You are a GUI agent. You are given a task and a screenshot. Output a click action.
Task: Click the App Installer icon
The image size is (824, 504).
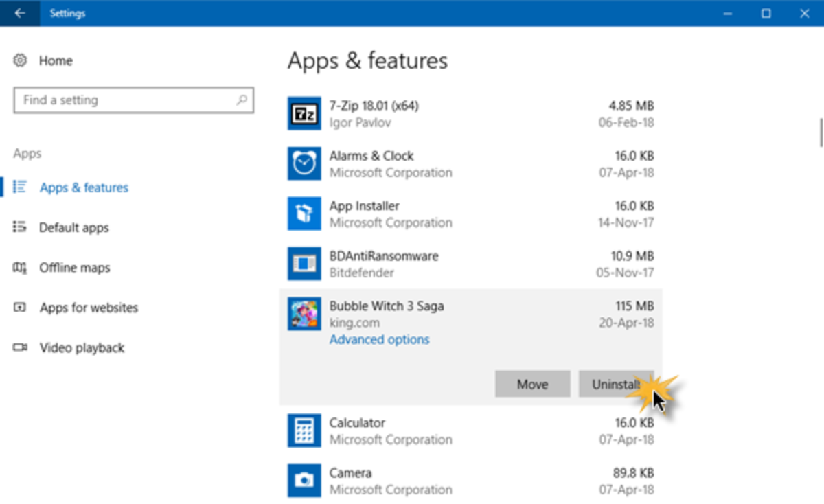tap(304, 214)
